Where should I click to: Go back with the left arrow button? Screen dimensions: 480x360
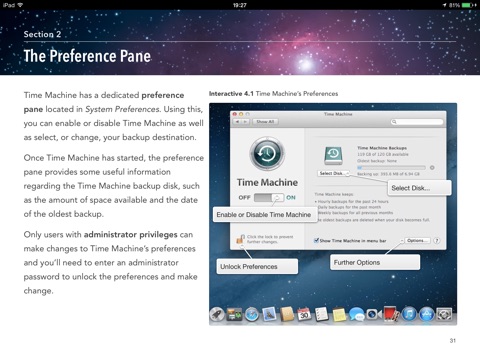237,122
